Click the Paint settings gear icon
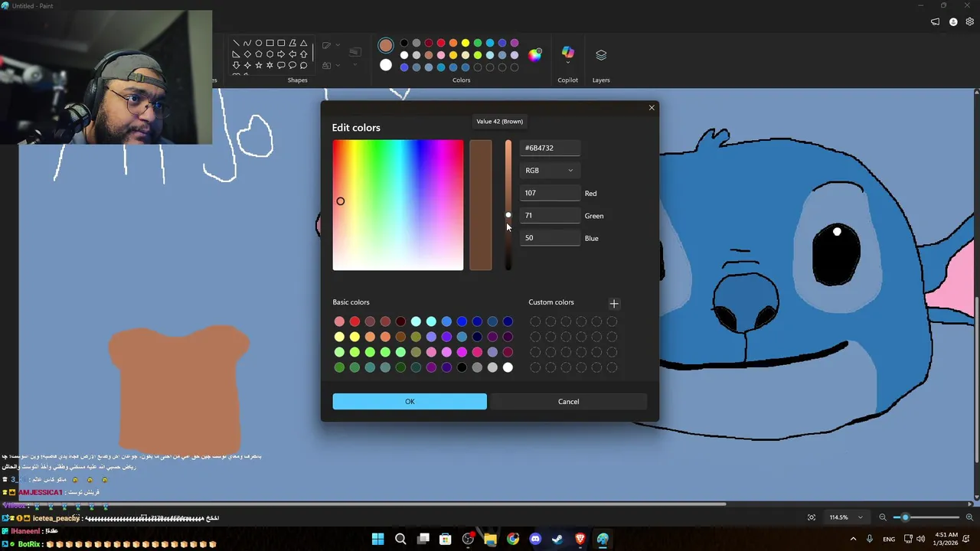The width and height of the screenshot is (980, 551). (x=970, y=22)
